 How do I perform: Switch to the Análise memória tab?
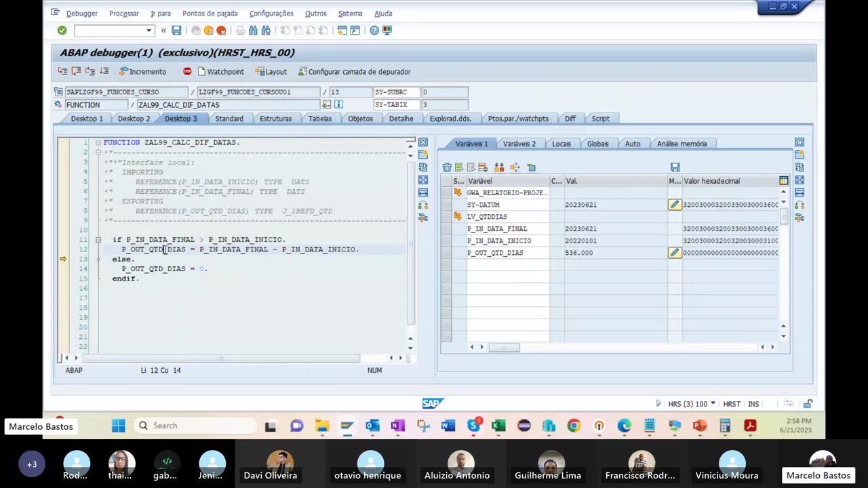tap(682, 144)
